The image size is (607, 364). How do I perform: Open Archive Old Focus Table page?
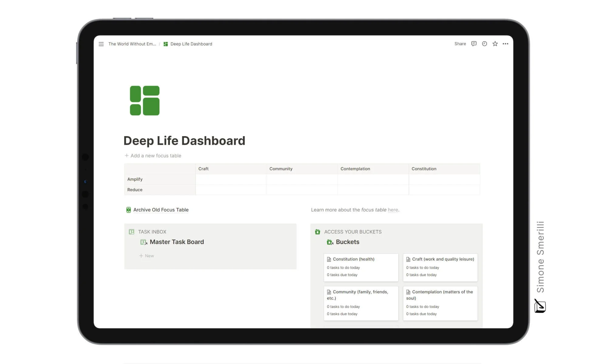pos(161,210)
